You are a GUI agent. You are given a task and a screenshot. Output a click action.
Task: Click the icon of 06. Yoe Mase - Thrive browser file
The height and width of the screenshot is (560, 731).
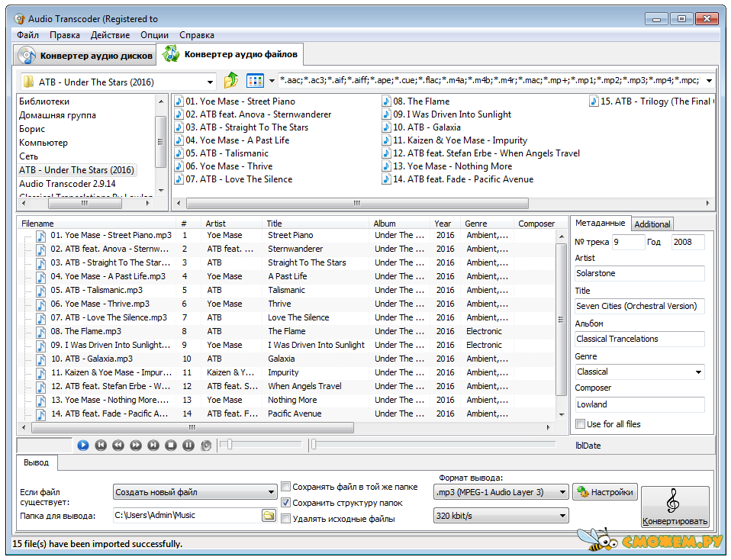(179, 166)
